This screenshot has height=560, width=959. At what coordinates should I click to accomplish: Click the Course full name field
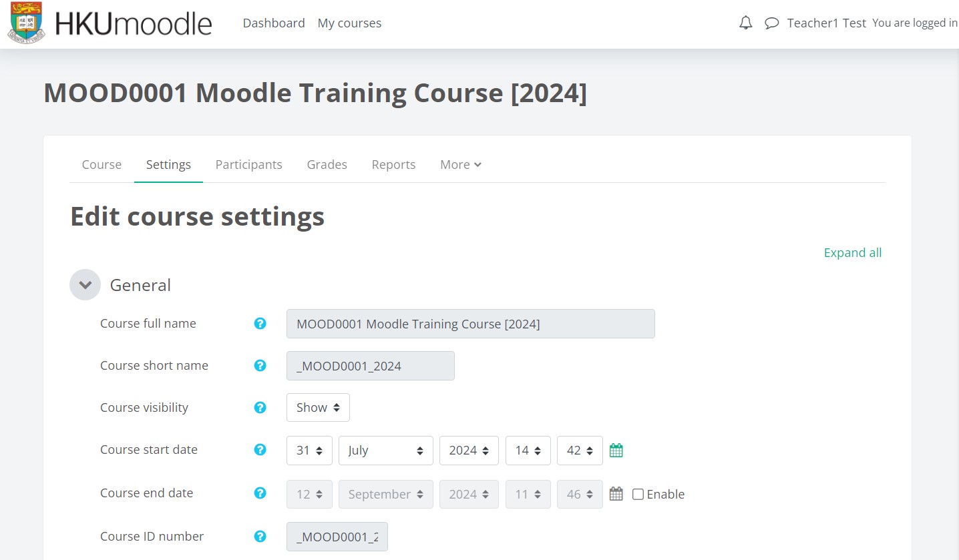click(470, 324)
